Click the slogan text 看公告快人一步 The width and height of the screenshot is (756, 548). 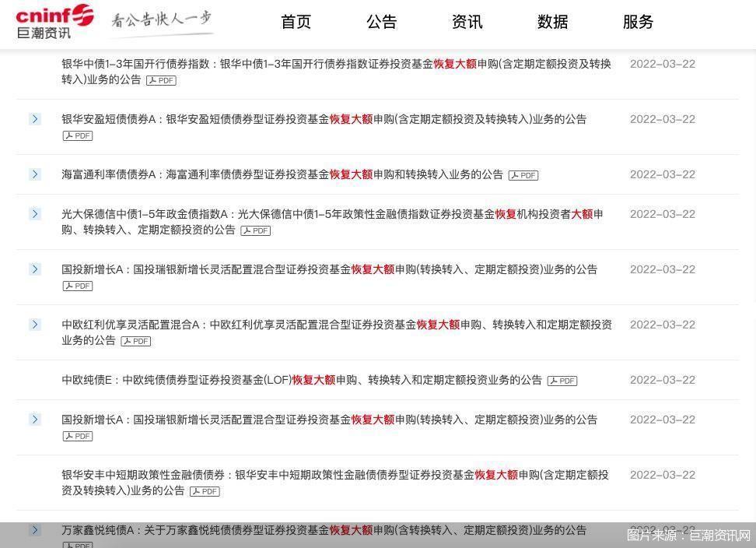(x=162, y=19)
